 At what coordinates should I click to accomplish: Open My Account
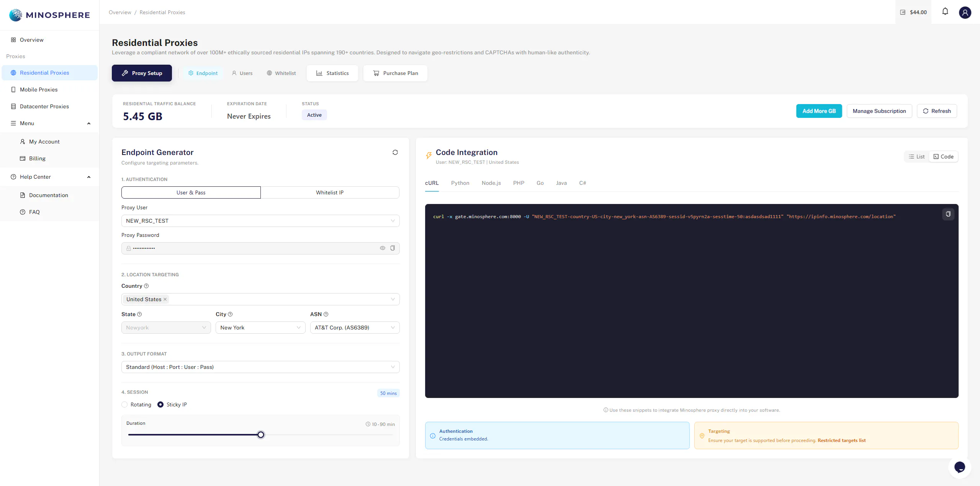point(50,142)
